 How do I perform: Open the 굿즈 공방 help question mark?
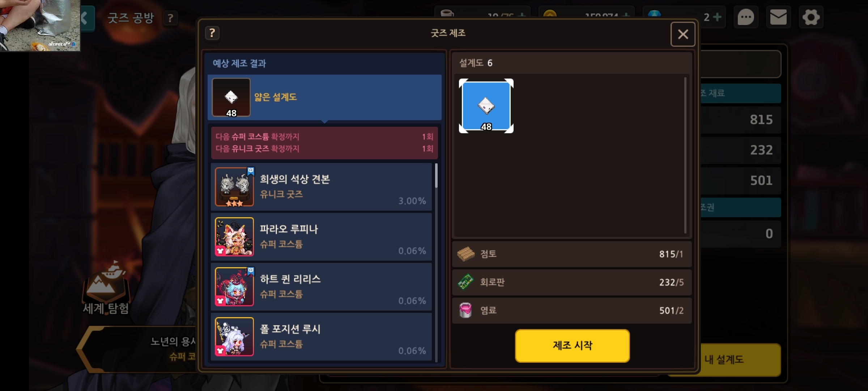[170, 18]
